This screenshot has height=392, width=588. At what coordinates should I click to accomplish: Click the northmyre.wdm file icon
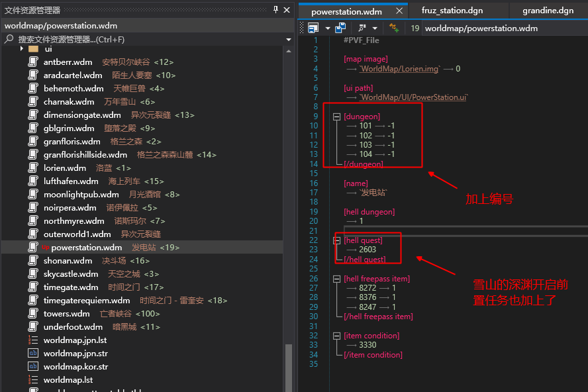33,221
